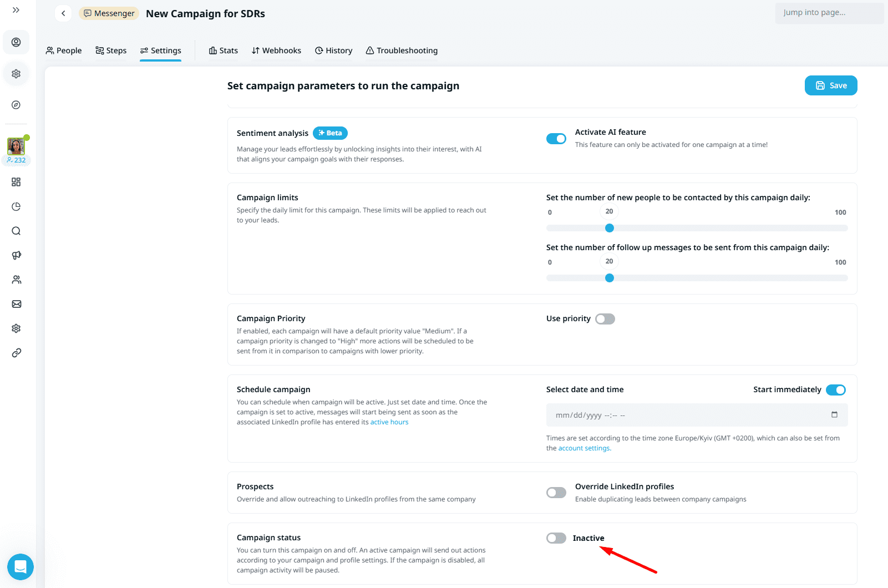Open the pie chart icon in sidebar

click(x=16, y=206)
